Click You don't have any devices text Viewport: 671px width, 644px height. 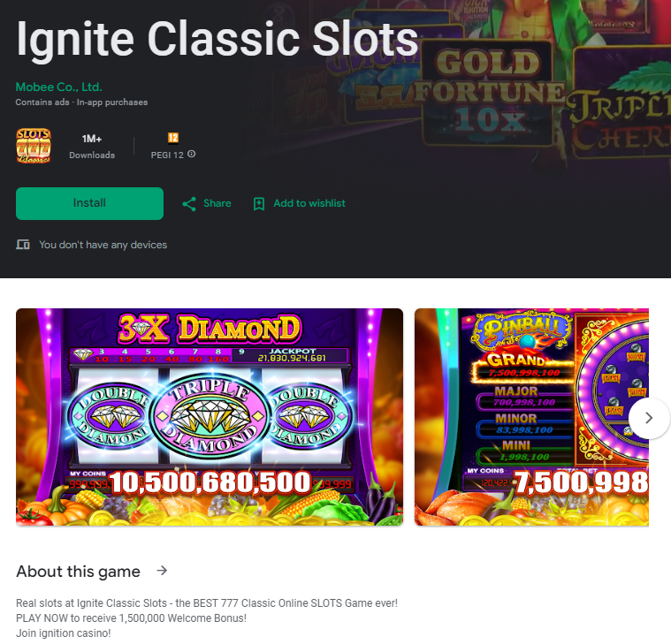103,245
